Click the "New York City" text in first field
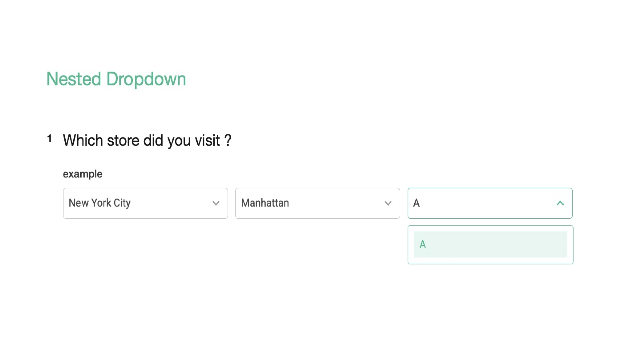 (100, 203)
